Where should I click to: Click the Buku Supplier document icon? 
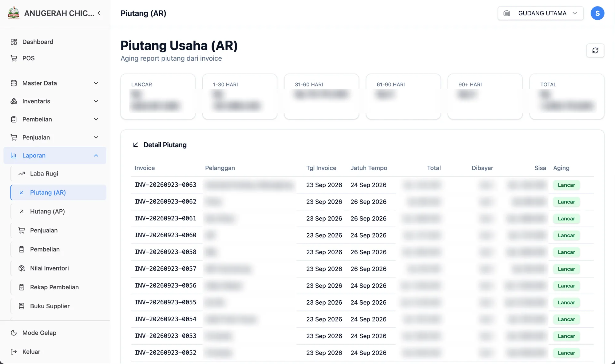pyautogui.click(x=22, y=306)
